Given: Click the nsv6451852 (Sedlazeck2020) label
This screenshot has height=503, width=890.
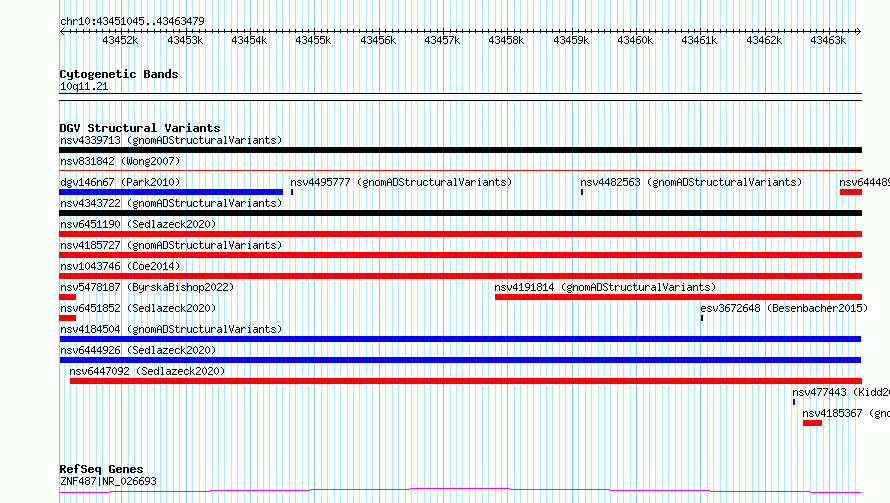Looking at the screenshot, I should 138,308.
